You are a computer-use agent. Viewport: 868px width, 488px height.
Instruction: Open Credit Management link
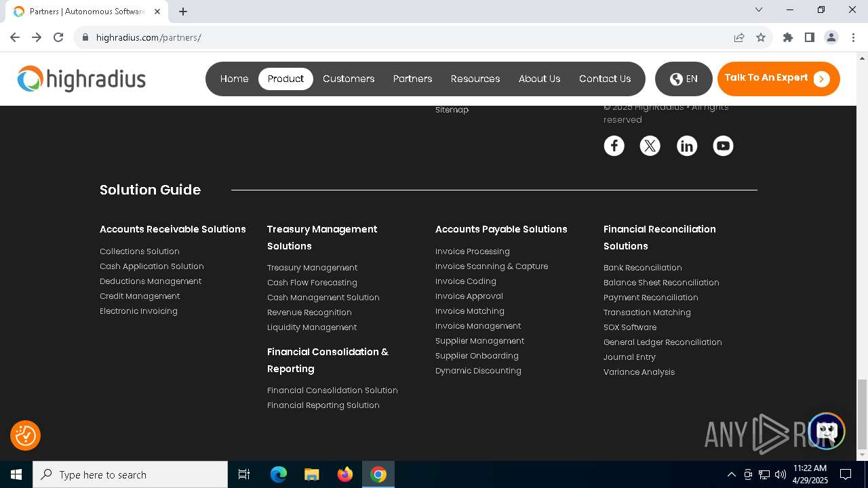tap(140, 296)
